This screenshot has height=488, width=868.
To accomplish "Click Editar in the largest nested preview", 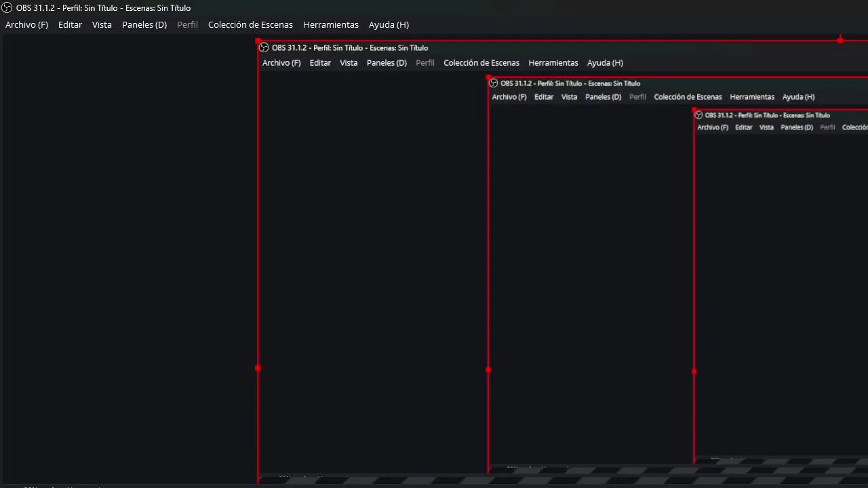I will point(320,62).
